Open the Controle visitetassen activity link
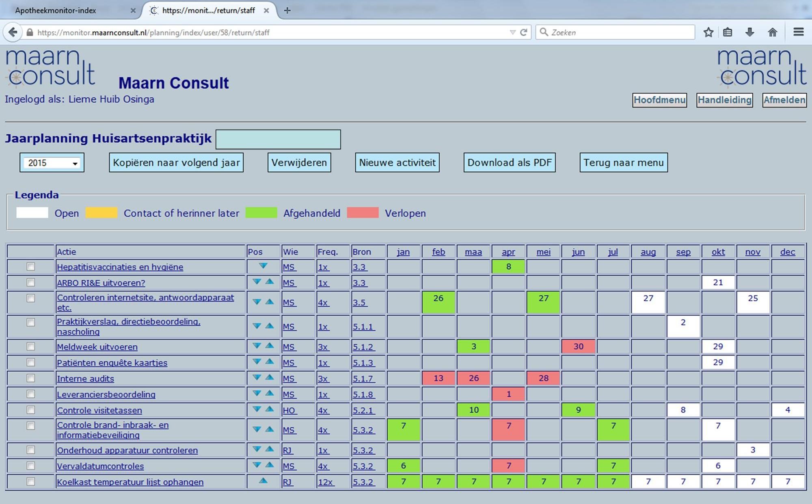The image size is (812, 504). [99, 410]
